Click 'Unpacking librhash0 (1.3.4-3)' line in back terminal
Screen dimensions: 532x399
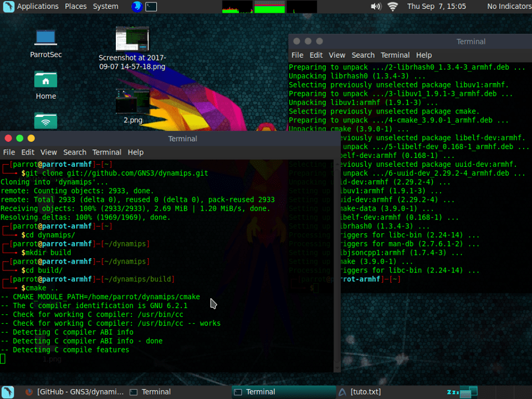(x=356, y=76)
